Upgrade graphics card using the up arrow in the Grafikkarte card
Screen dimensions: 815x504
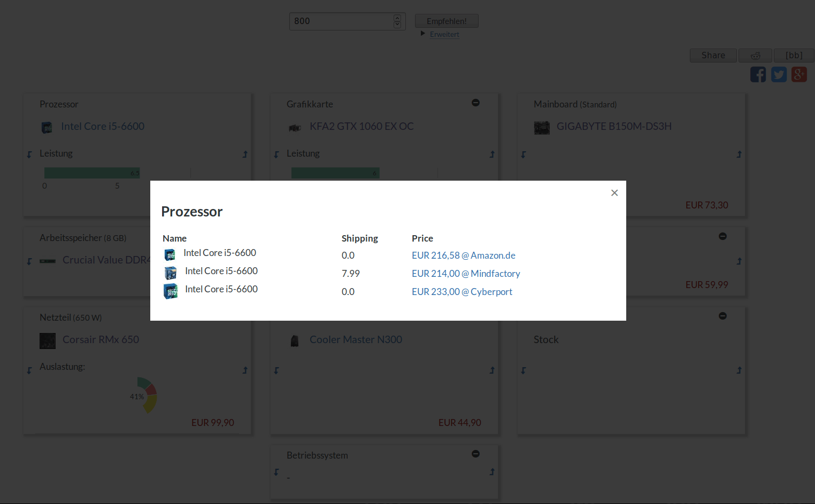[x=492, y=154]
